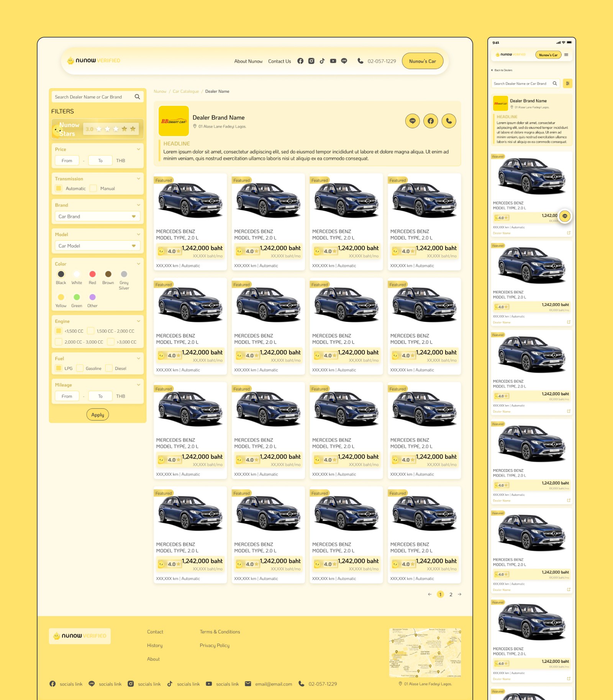Open the hamburger menu in mobile view
Screen dimensions: 613x700
(x=566, y=55)
